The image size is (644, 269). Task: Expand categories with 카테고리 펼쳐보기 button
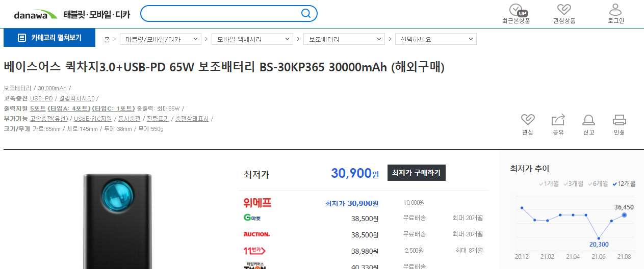(49, 38)
